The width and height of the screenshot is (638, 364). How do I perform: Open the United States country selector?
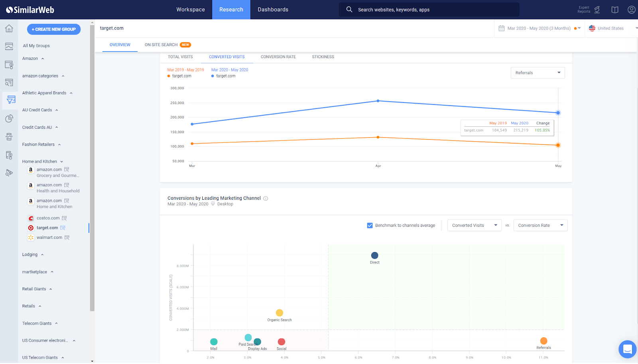pyautogui.click(x=612, y=28)
